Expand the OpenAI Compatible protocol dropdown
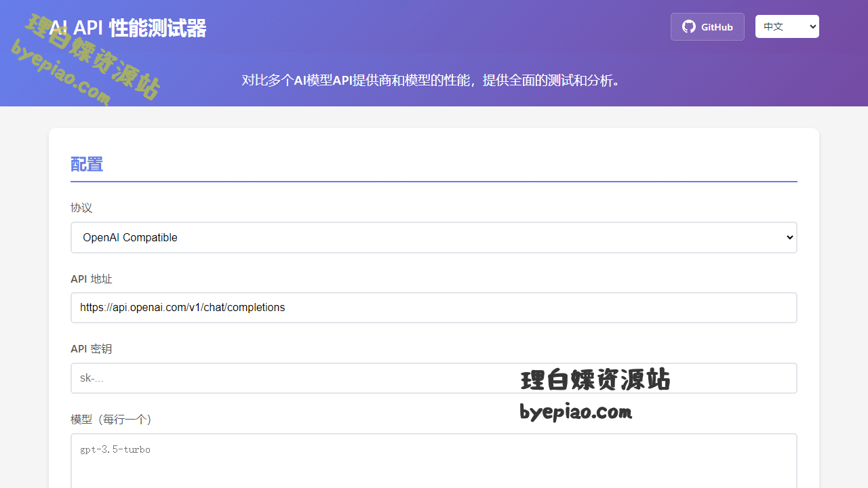This screenshot has width=868, height=488. [x=434, y=238]
